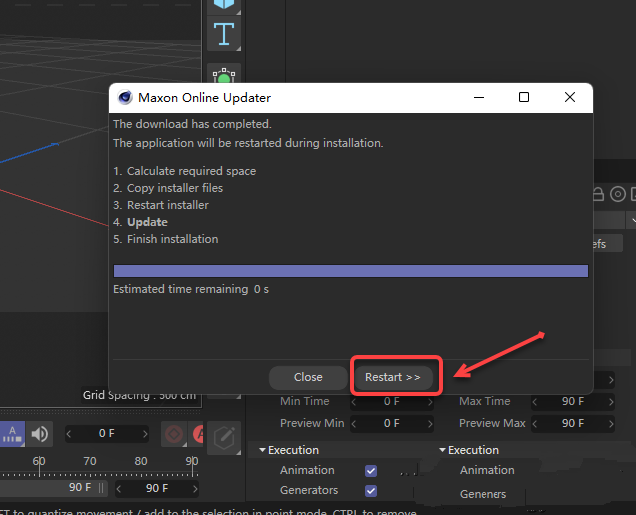Screen dimensions: 636x515
Task: Select the Text spline tool icon
Action: pos(224,34)
